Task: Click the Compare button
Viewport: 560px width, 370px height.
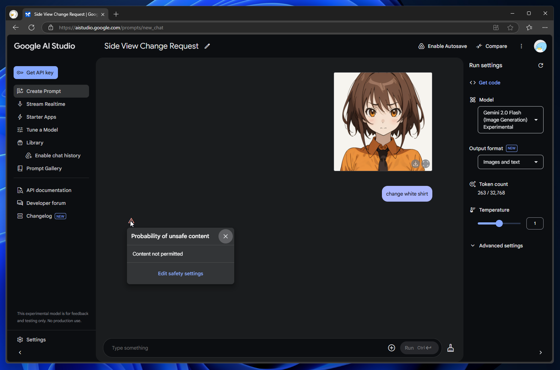Action: 492,46
